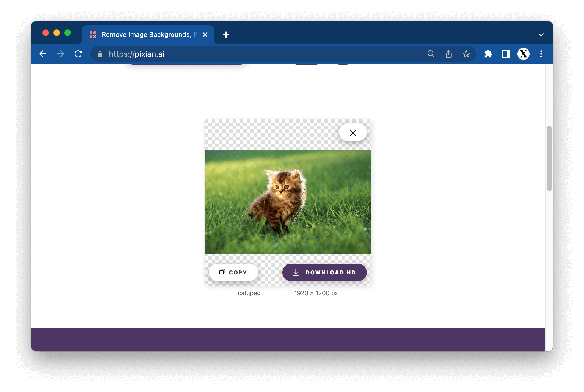Screen dimensions: 584x392
Task: Expand the tab search chevron
Action: (x=541, y=35)
